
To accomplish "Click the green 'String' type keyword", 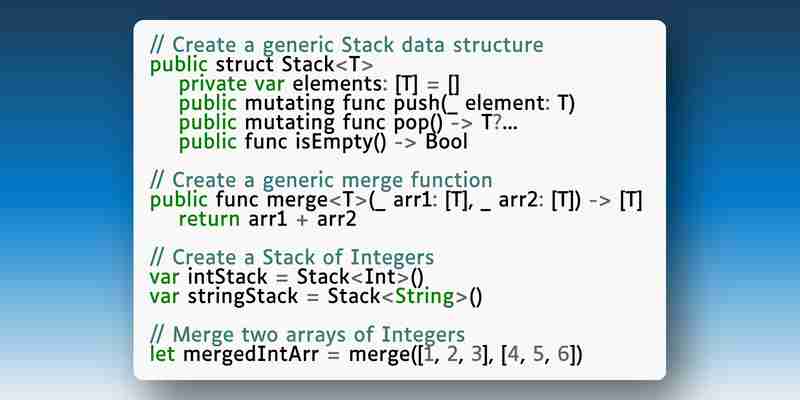I will (425, 297).
